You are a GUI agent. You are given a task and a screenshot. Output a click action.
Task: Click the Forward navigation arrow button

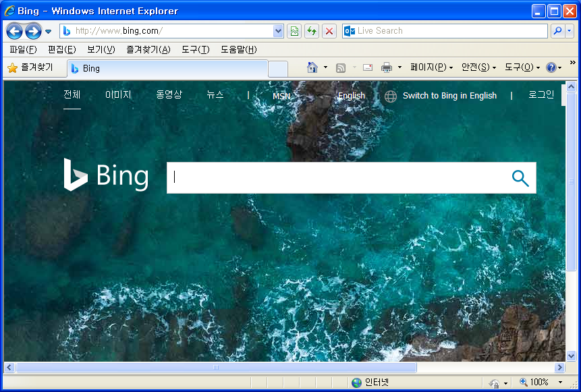click(33, 31)
